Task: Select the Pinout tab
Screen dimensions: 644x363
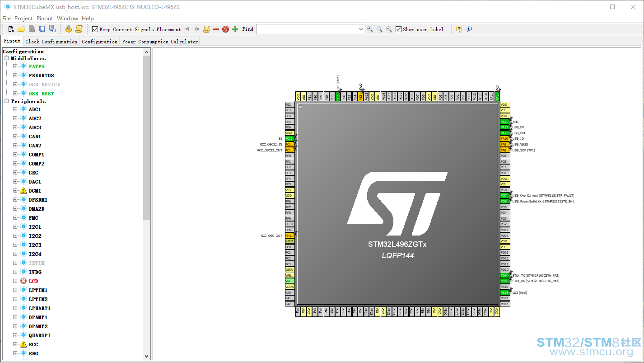Action: pyautogui.click(x=12, y=41)
